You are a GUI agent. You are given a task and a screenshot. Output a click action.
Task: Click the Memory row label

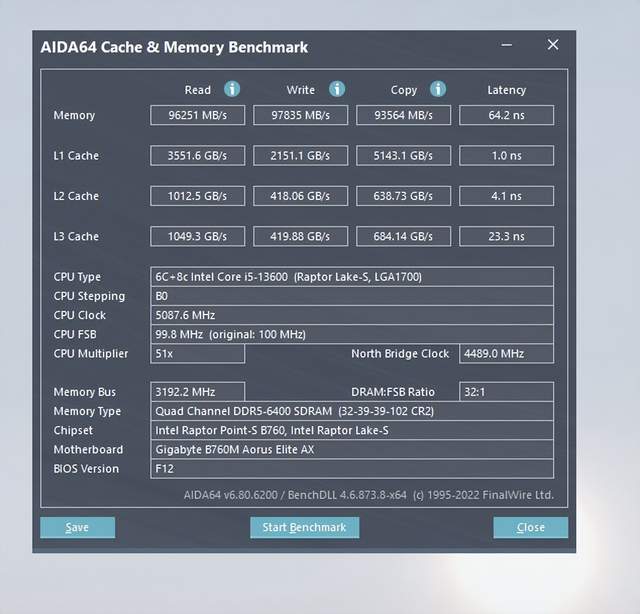point(74,116)
